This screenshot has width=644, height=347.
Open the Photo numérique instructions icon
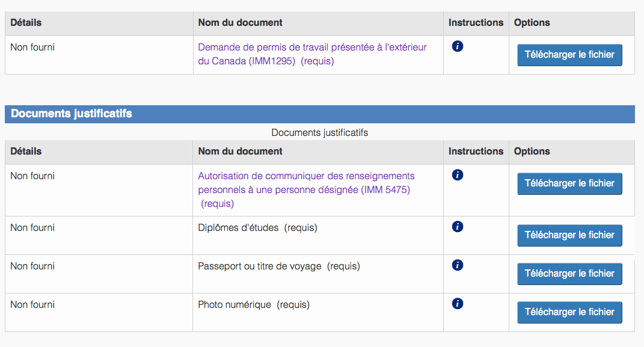pyautogui.click(x=457, y=304)
